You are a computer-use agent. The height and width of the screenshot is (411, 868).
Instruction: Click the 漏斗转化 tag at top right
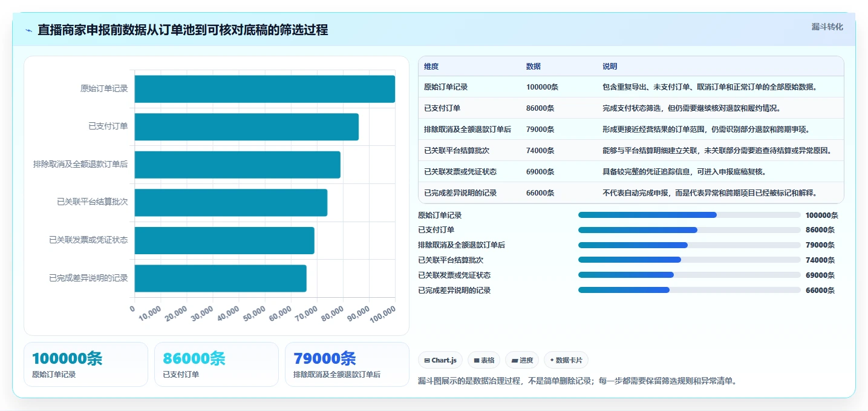click(827, 27)
